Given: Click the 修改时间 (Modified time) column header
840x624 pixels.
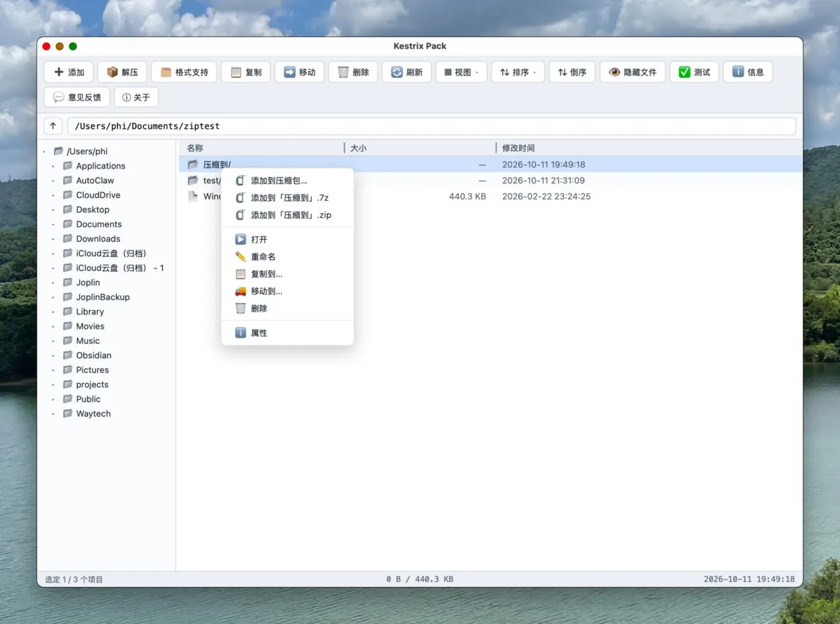Looking at the screenshot, I should click(650, 148).
